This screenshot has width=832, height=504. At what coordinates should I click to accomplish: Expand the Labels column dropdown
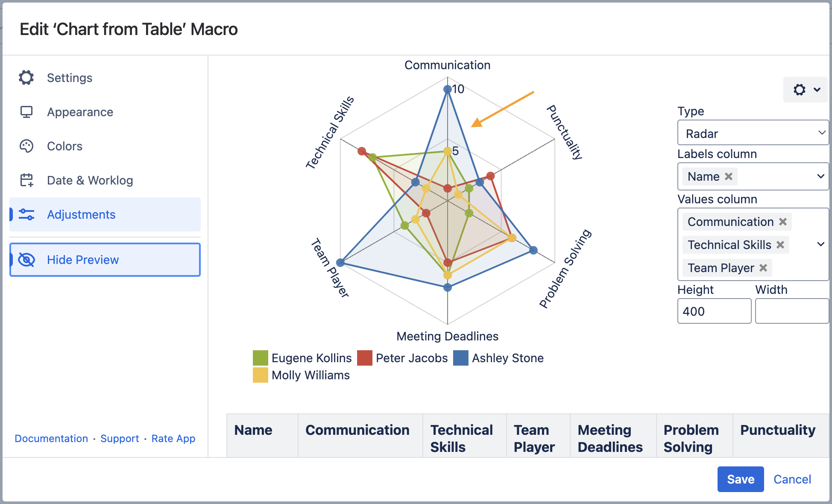(820, 176)
